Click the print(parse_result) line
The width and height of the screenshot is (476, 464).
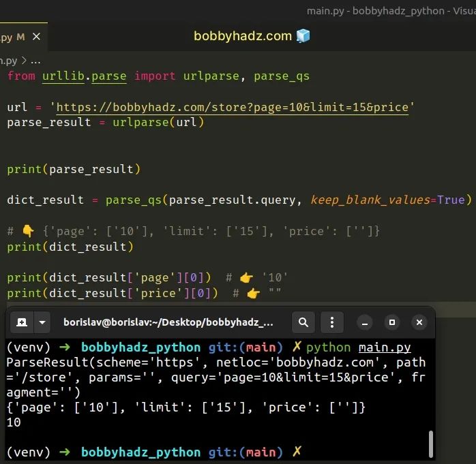coord(74,169)
